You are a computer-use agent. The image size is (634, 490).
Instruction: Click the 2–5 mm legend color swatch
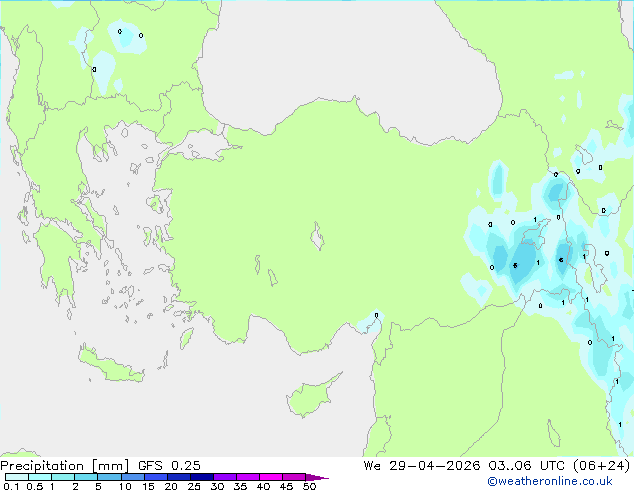click(x=86, y=477)
